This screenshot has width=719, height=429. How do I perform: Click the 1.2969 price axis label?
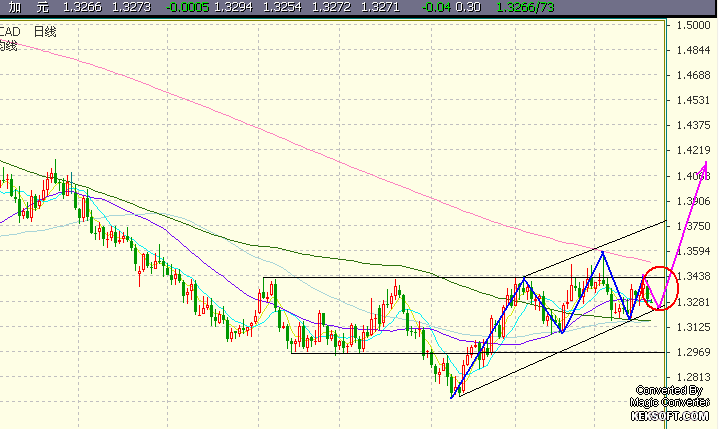pyautogui.click(x=693, y=352)
